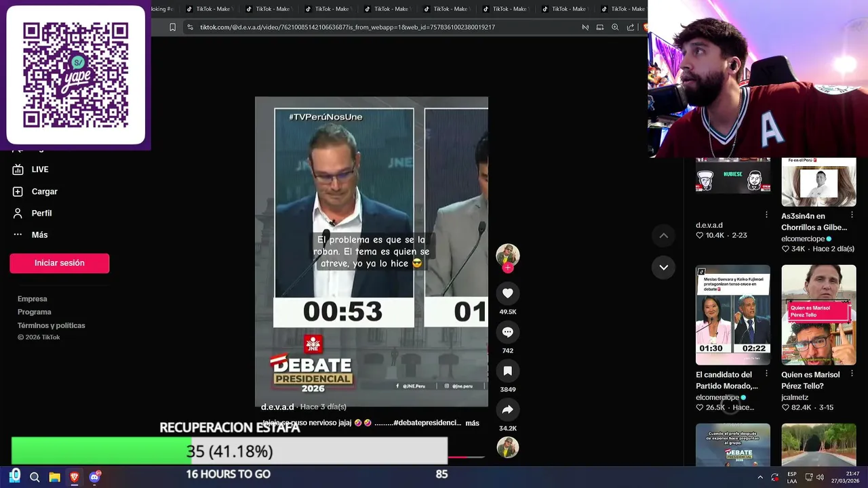This screenshot has width=868, height=488.
Task: Click the volume icon in system tray
Action: point(821,477)
